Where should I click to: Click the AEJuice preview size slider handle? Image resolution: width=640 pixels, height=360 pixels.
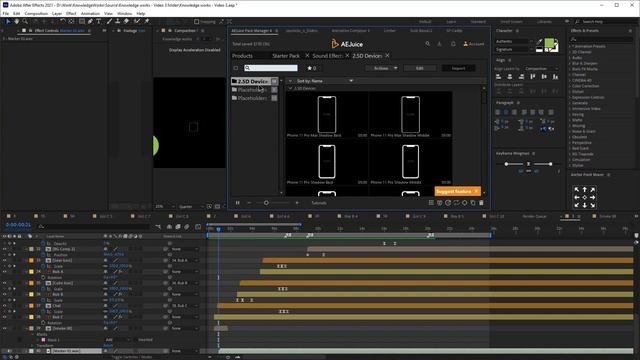click(266, 203)
